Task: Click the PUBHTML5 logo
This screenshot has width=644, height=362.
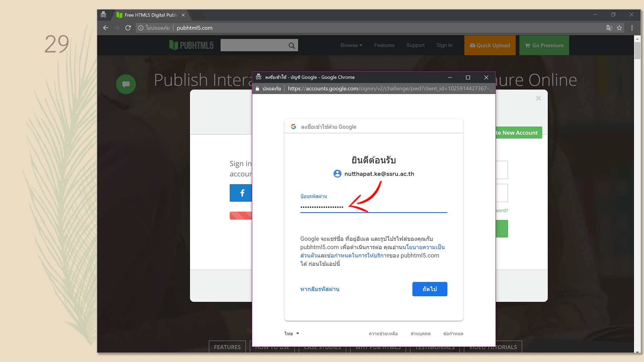Action: (191, 45)
